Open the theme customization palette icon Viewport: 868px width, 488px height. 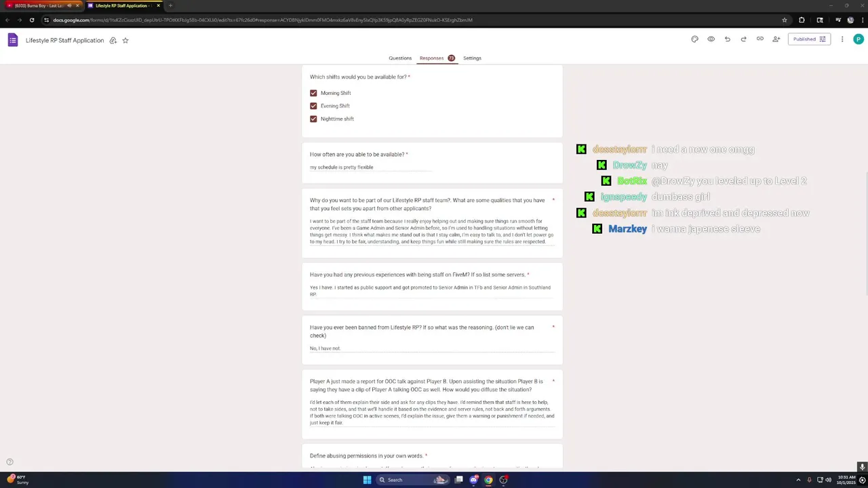point(694,39)
